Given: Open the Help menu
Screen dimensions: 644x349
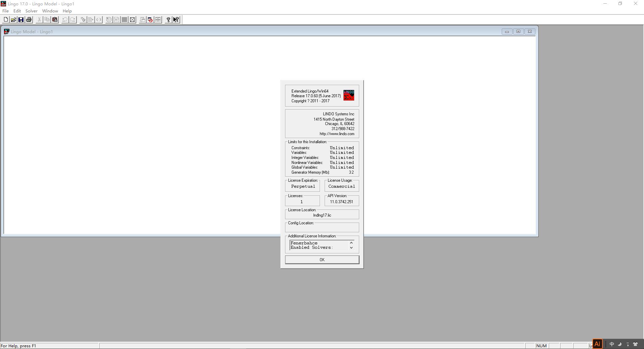Looking at the screenshot, I should 67,11.
